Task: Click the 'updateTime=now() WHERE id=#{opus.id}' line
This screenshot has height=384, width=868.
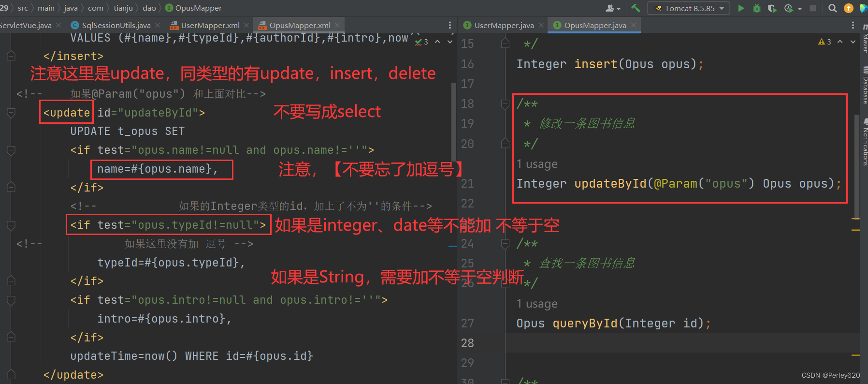Action: (x=192, y=356)
